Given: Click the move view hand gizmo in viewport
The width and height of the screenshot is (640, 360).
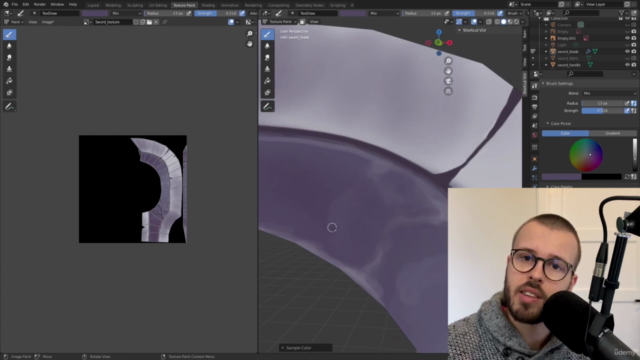Looking at the screenshot, I should pos(448,71).
